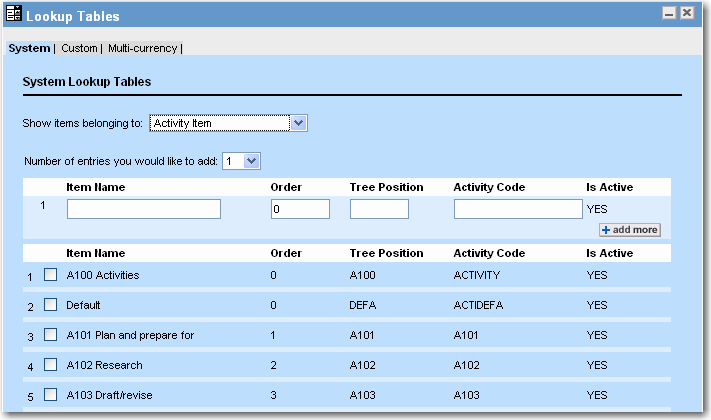This screenshot has width=711, height=420.
Task: Click the 'ACTIDEFA' activity code cell
Action: pos(478,305)
